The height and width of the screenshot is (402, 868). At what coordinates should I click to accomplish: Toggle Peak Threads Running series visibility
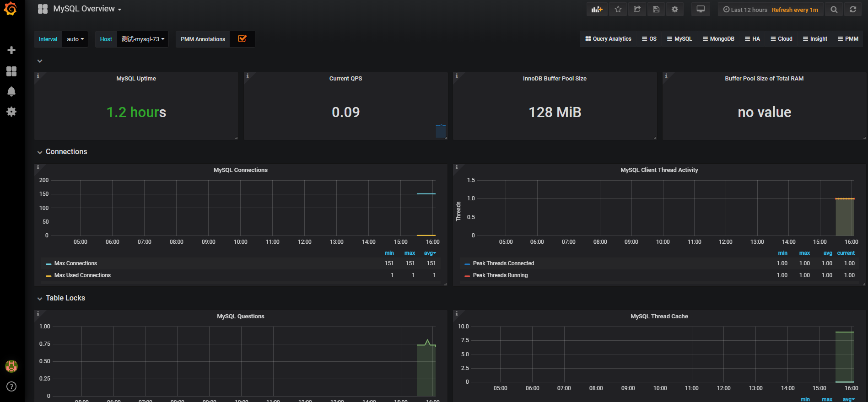tap(500, 275)
